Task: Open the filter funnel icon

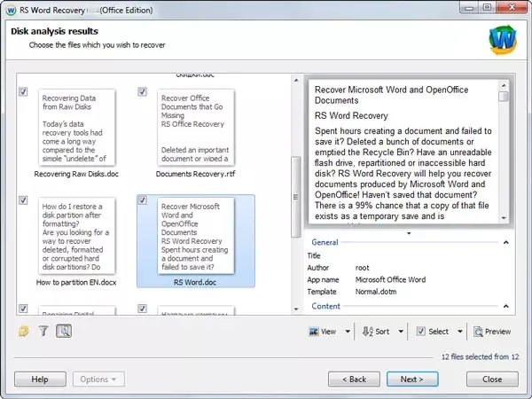Action: [x=43, y=331]
